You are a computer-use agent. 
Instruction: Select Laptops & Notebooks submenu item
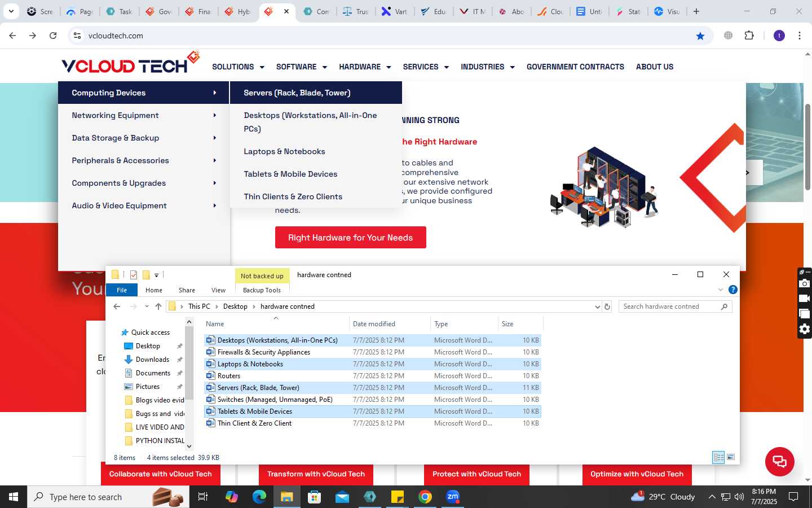click(x=316, y=151)
